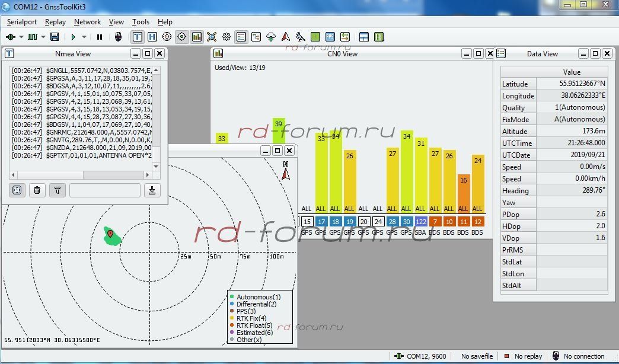Clear the NMEA log with trash icon
This screenshot has width=619, height=364.
[x=37, y=190]
